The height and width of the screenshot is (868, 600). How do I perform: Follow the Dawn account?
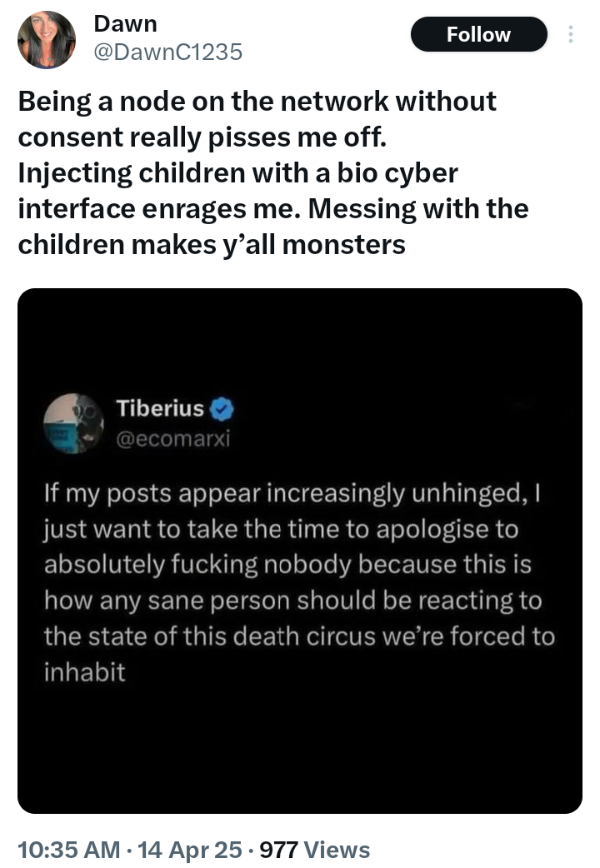[478, 34]
